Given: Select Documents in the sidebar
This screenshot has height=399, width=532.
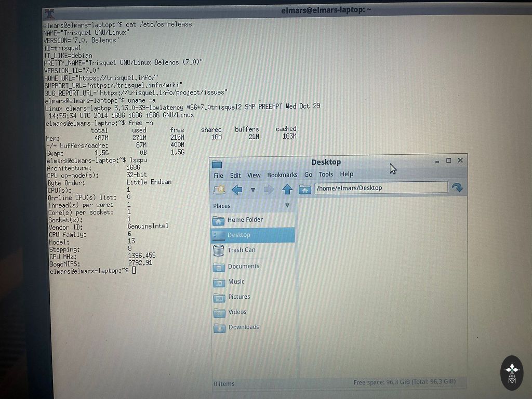Looking at the screenshot, I should coord(243,267).
